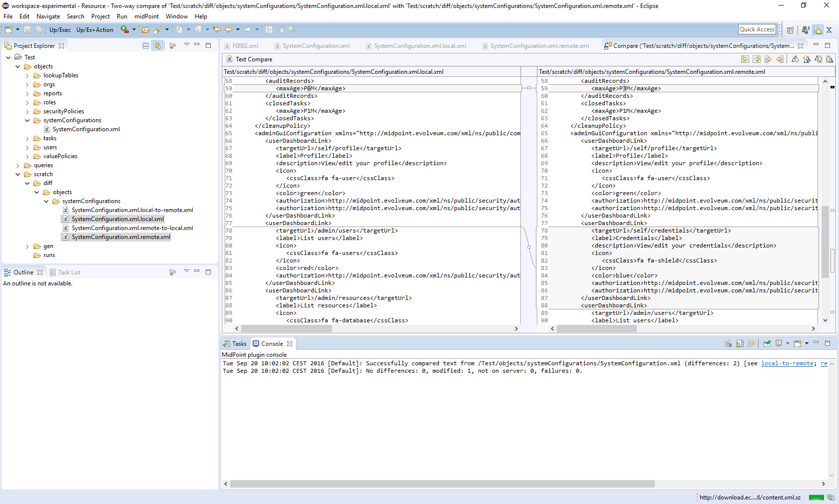Open the local-to-remote link in console

coord(787,363)
